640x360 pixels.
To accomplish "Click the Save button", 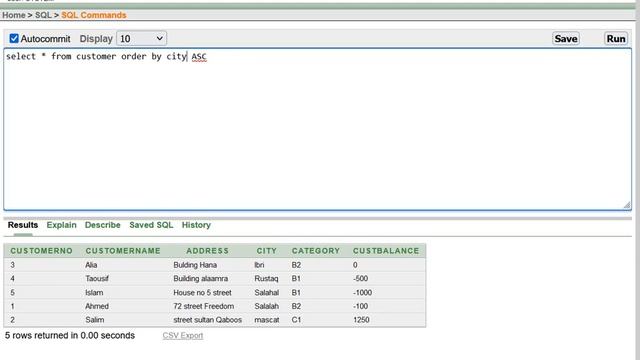I will point(566,39).
